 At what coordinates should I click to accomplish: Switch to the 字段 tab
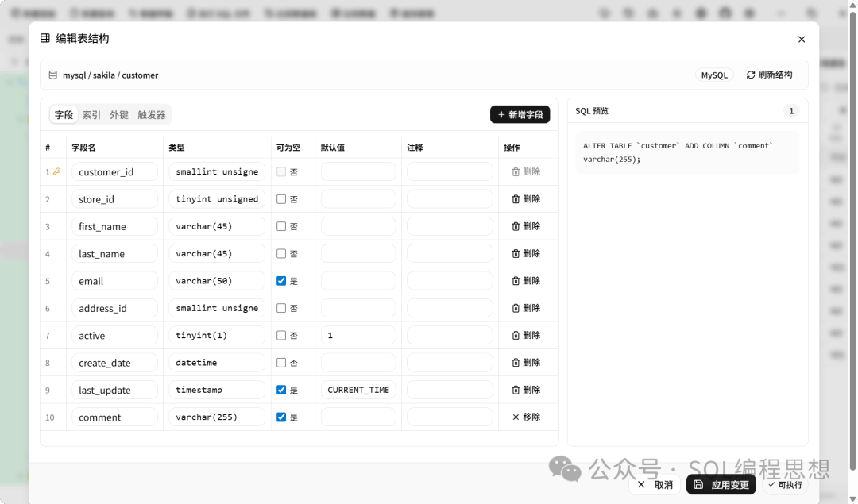coord(64,115)
